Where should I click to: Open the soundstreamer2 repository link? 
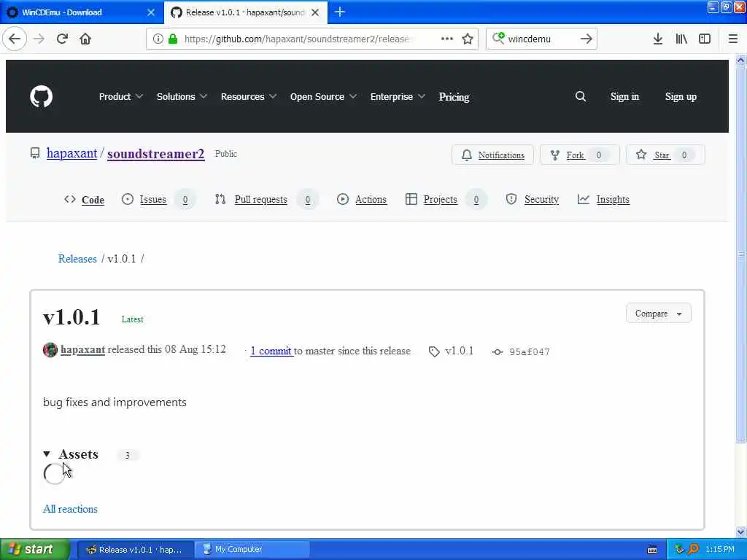(x=156, y=154)
